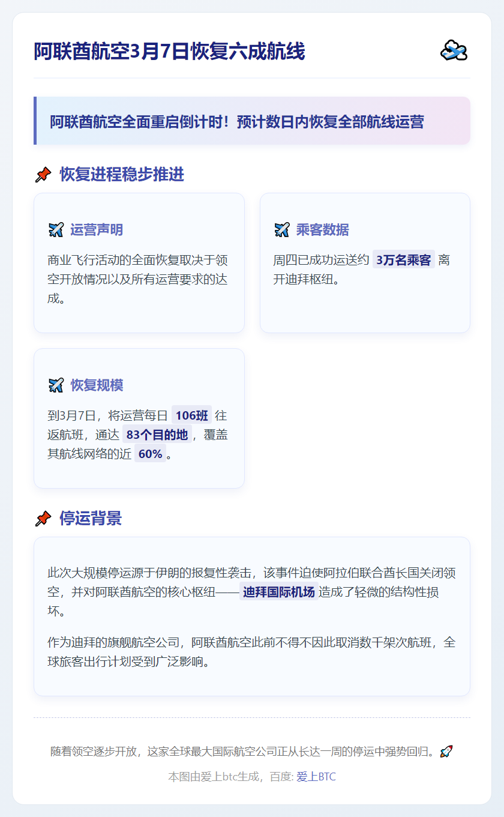The width and height of the screenshot is (504, 817).
Task: Click the airplane icon next to 乘客数据
Action: pos(281,230)
